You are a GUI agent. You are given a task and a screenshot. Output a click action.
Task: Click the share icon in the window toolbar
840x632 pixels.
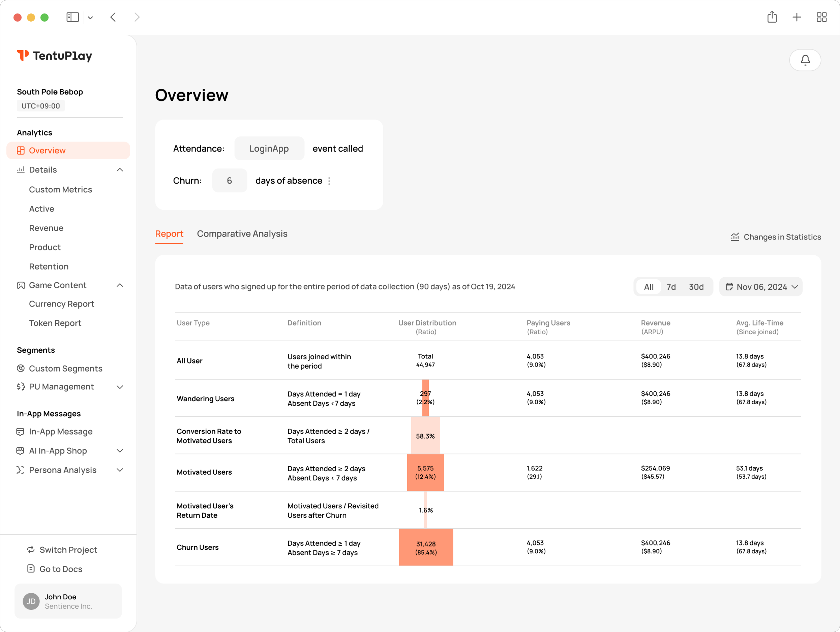point(772,17)
